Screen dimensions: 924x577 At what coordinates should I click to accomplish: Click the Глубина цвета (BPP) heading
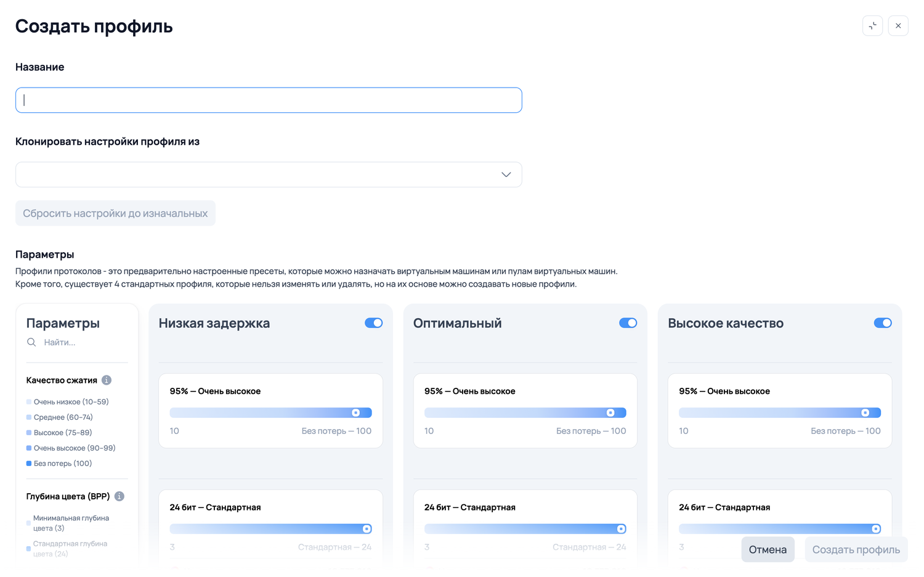[x=68, y=496]
